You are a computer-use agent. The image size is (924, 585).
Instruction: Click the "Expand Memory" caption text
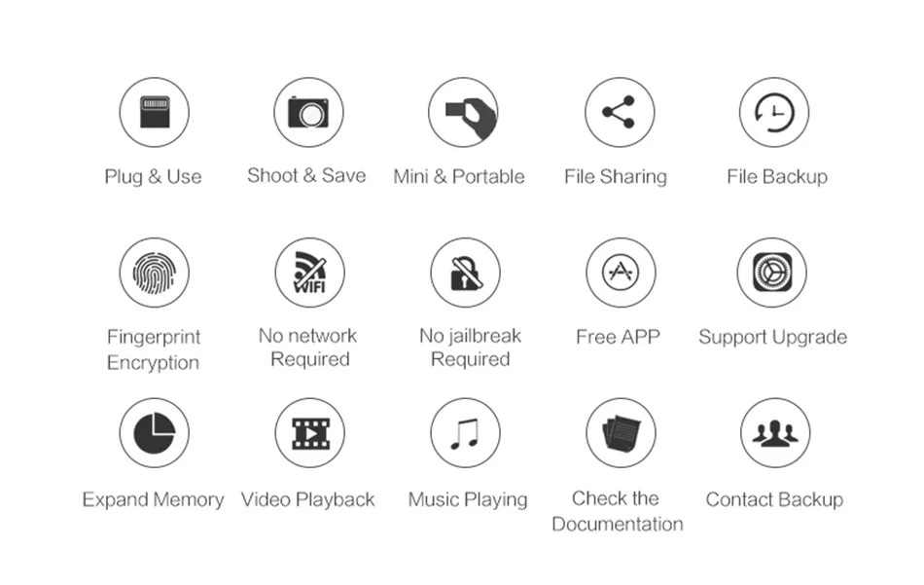pyautogui.click(x=154, y=499)
